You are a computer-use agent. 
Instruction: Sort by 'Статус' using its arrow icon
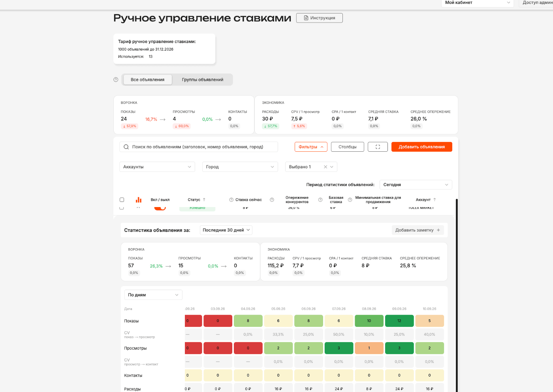pyautogui.click(x=204, y=200)
